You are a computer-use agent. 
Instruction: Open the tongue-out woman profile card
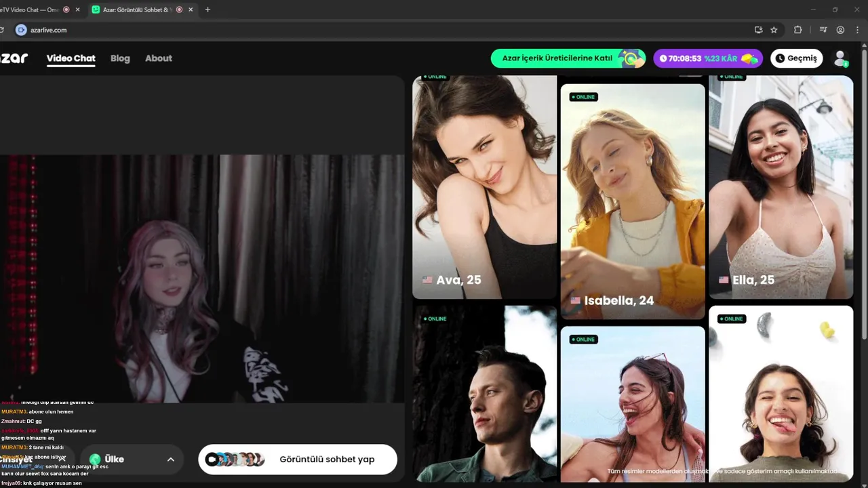[x=781, y=393]
